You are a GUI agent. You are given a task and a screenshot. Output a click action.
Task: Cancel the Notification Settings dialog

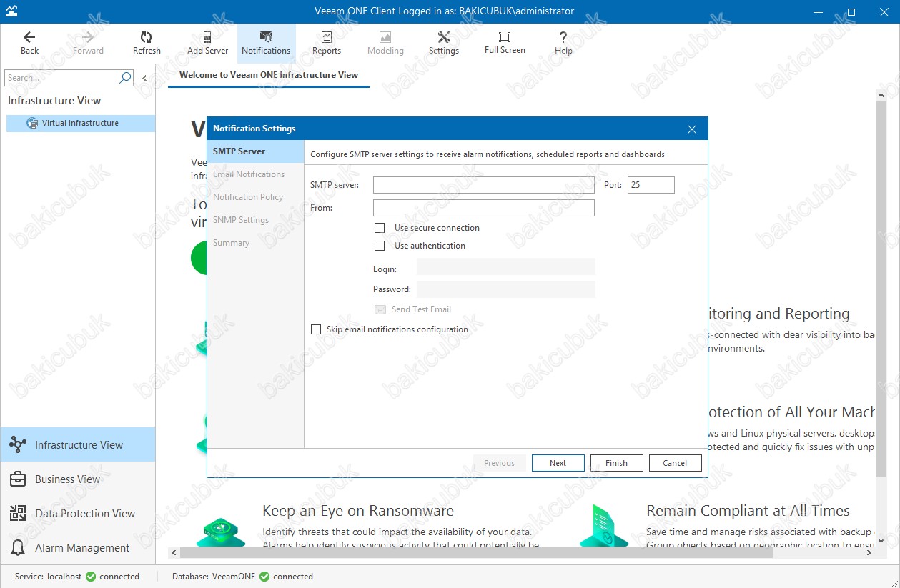tap(675, 463)
